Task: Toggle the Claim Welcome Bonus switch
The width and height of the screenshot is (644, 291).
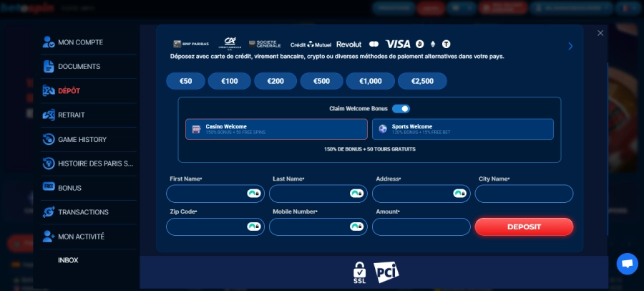Action: 401,109
